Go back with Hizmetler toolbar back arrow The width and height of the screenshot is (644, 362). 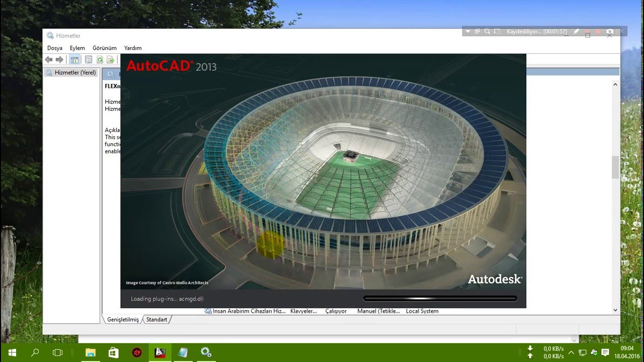49,60
